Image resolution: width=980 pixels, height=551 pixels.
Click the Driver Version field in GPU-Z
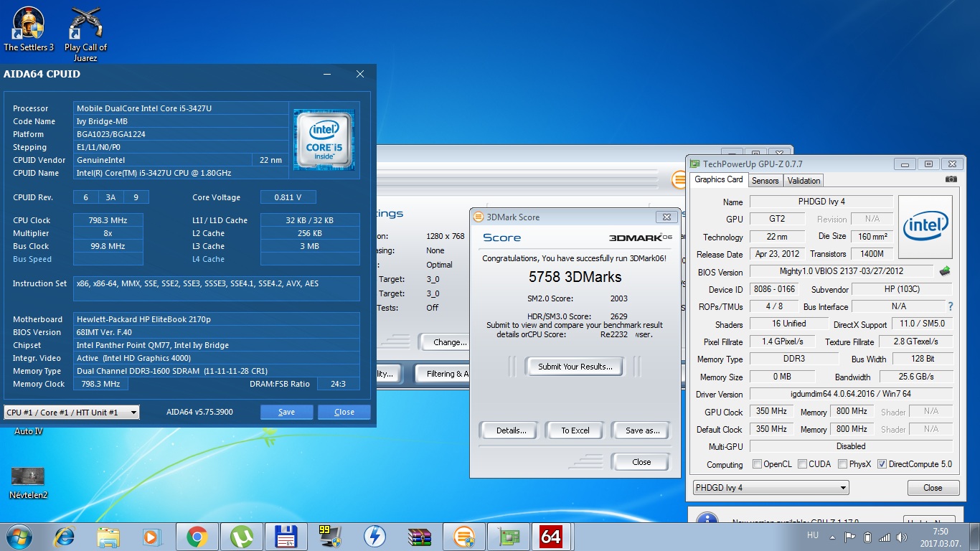click(x=851, y=394)
